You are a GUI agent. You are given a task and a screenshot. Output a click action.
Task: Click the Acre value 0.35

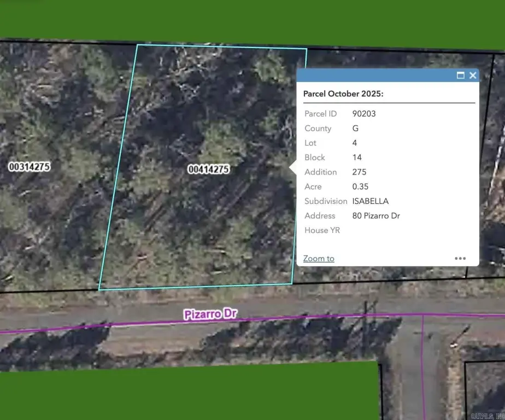tap(360, 186)
